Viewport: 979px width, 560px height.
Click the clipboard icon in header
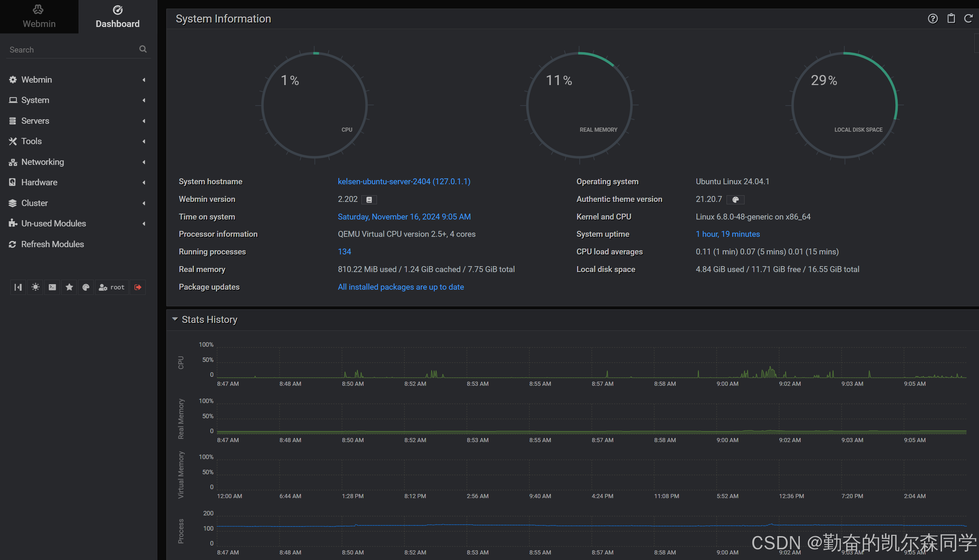951,19
